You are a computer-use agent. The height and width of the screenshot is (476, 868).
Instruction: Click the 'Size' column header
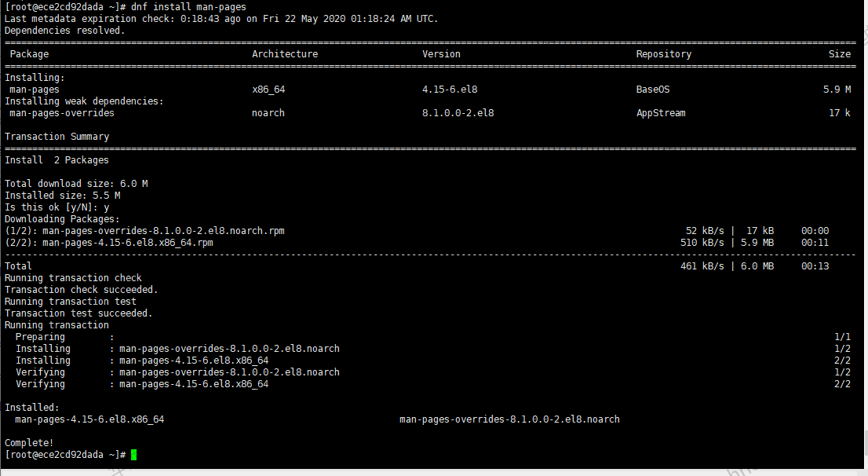[x=839, y=54]
